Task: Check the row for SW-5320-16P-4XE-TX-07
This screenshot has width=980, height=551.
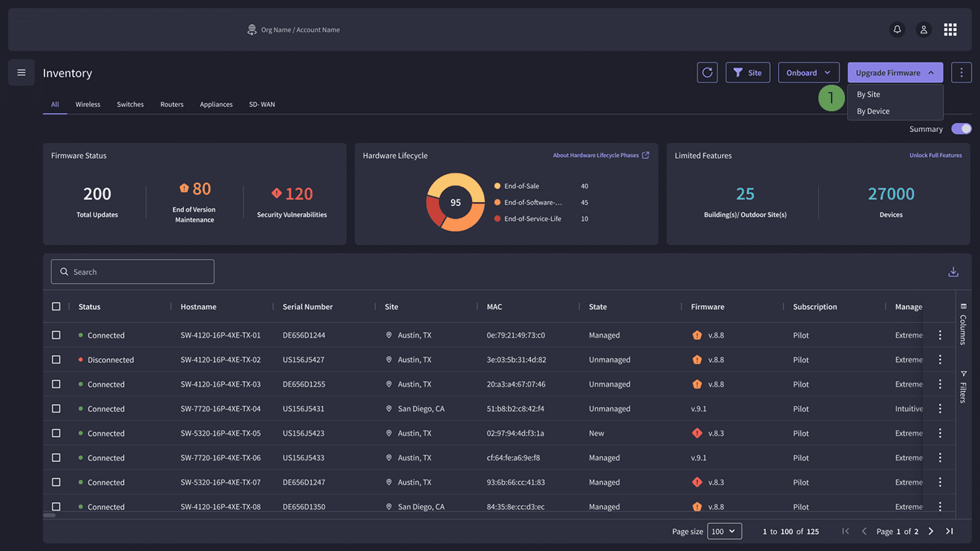Action: (56, 482)
